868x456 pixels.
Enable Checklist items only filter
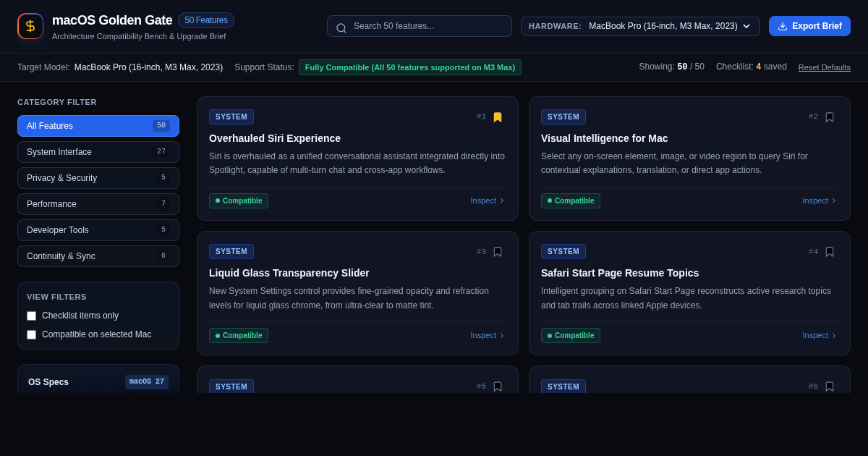[x=31, y=316]
